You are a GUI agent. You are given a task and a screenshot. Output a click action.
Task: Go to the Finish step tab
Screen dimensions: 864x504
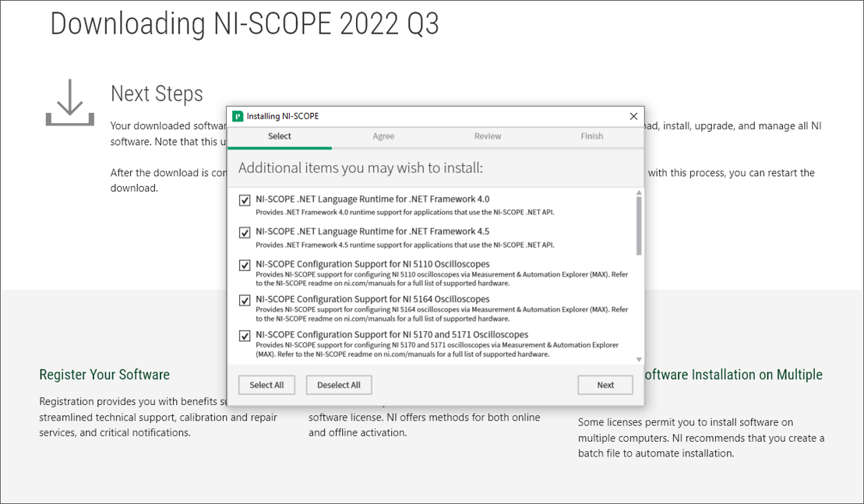coord(591,136)
